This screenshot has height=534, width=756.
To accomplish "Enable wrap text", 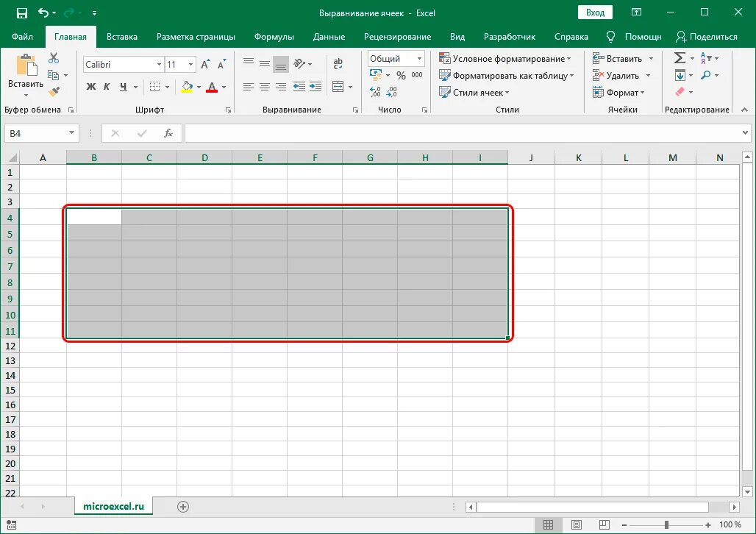I will (x=338, y=63).
